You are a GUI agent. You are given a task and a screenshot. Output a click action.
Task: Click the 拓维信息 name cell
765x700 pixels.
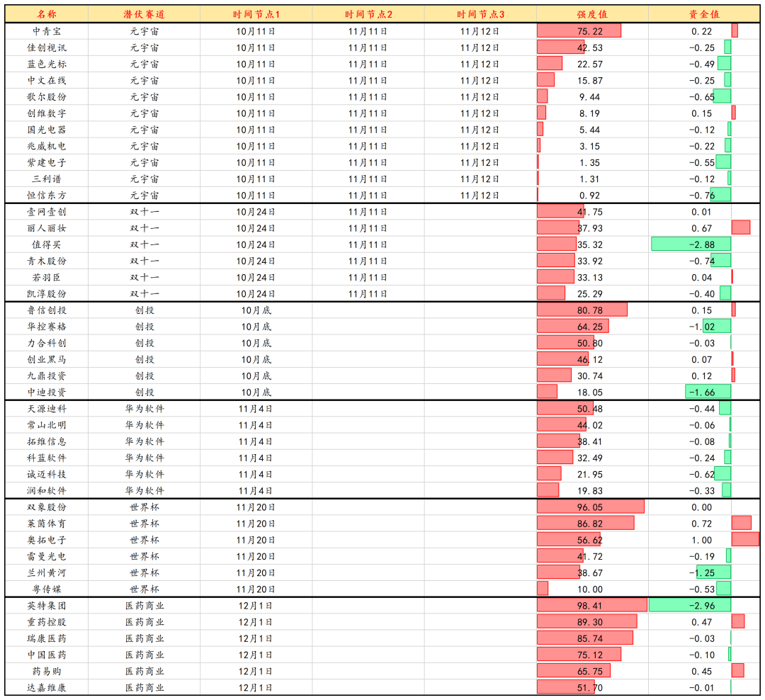pyautogui.click(x=46, y=442)
